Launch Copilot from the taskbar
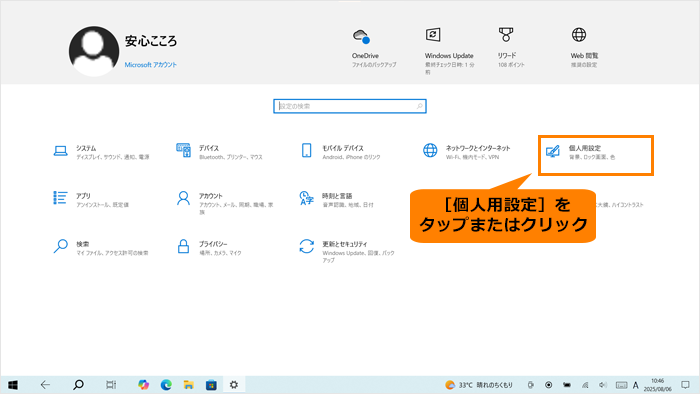The height and width of the screenshot is (394, 700). (143, 385)
